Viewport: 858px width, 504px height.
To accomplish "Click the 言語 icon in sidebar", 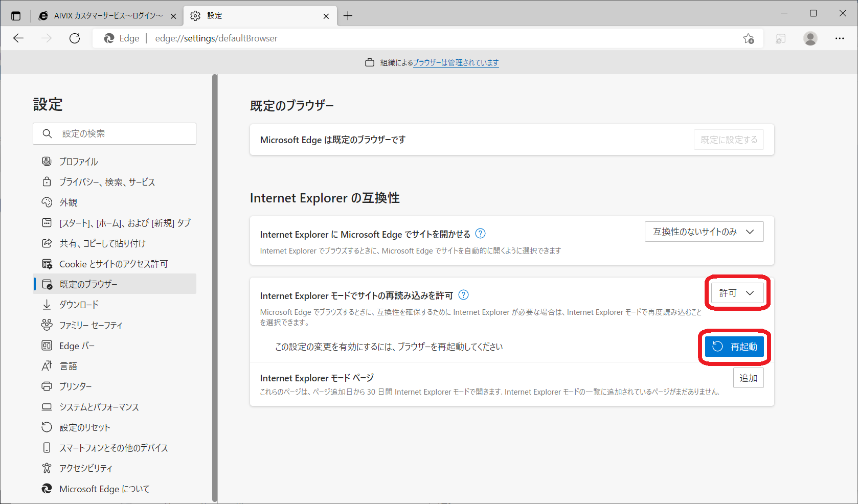I will [47, 366].
